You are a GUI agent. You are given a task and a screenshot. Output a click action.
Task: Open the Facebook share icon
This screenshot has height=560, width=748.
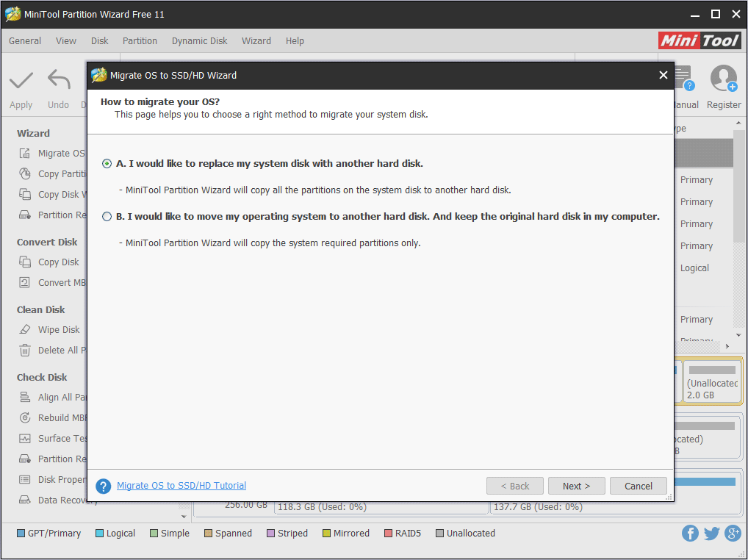point(690,534)
